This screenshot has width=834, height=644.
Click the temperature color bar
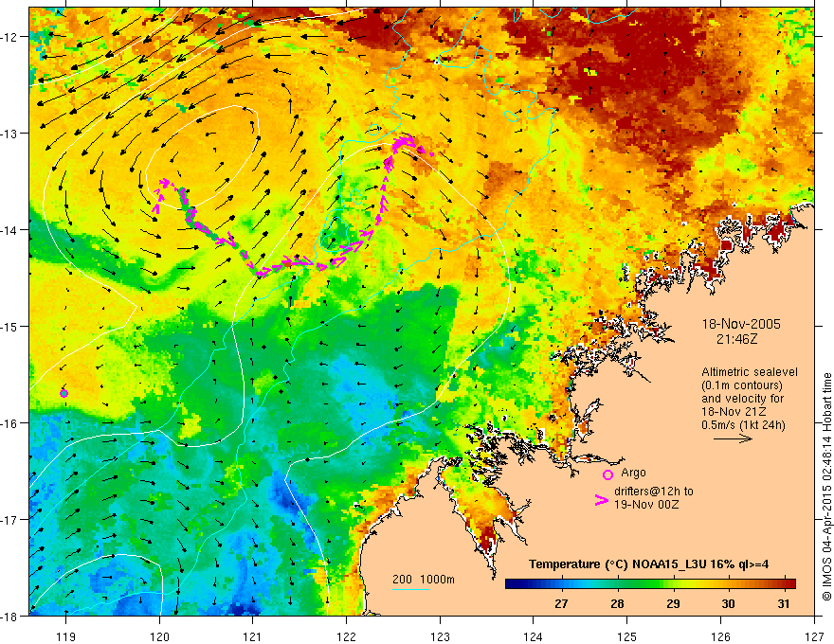coord(650,584)
